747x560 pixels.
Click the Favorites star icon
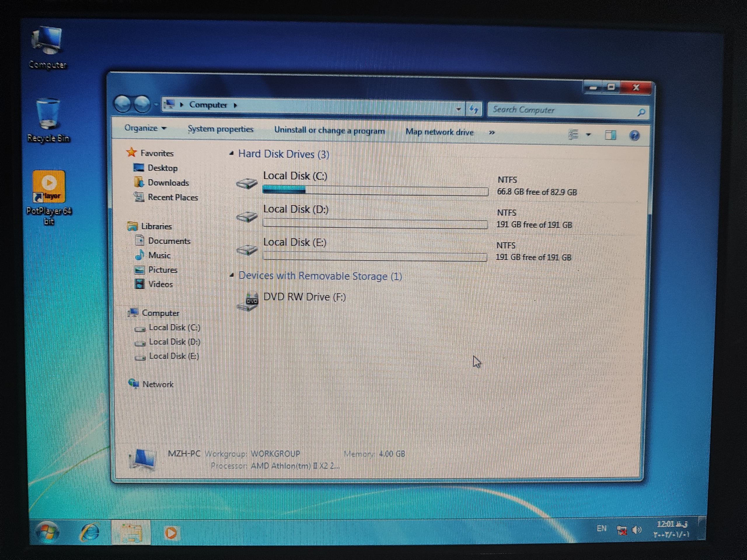pos(131,153)
